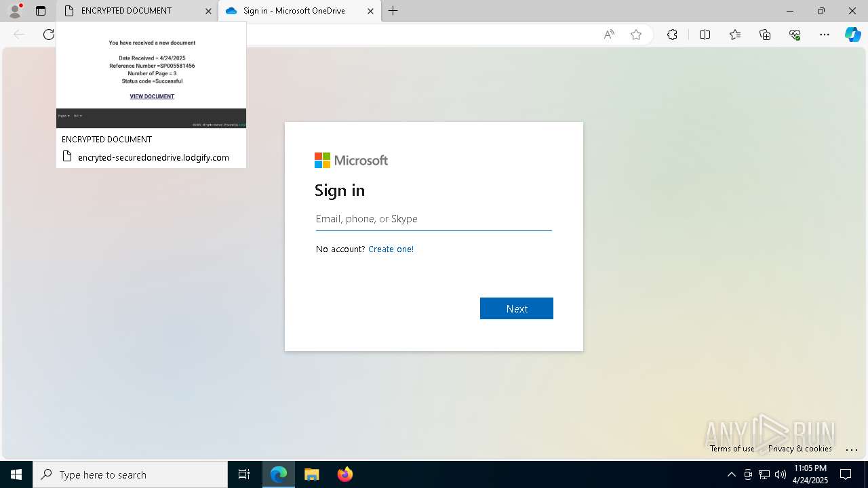The width and height of the screenshot is (868, 488).
Task: Open the network tray icon
Action: tap(764, 474)
